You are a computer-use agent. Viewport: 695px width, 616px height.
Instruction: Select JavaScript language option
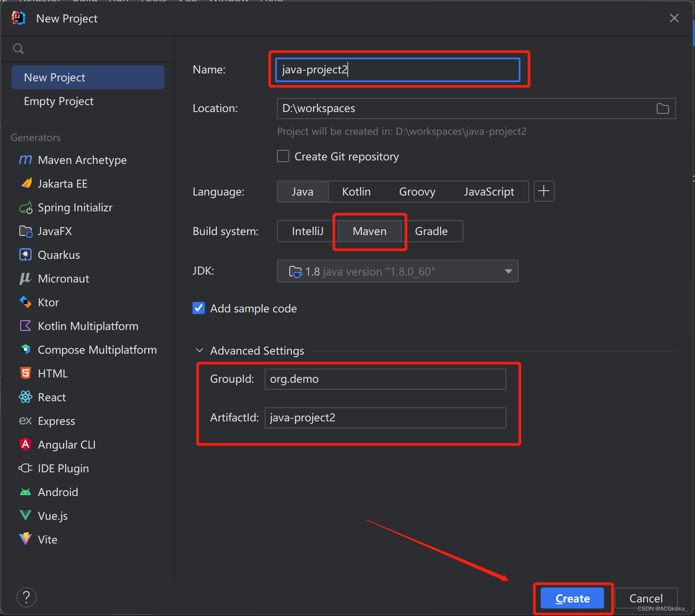[x=489, y=192]
